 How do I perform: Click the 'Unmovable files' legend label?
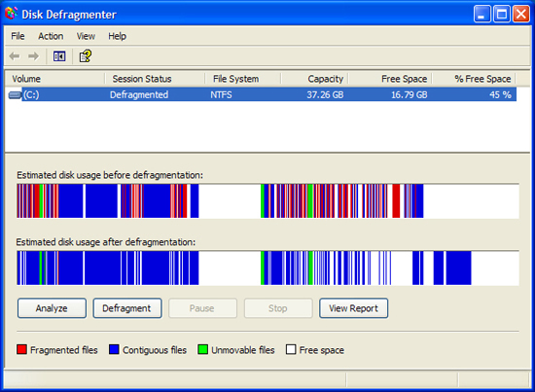243,350
